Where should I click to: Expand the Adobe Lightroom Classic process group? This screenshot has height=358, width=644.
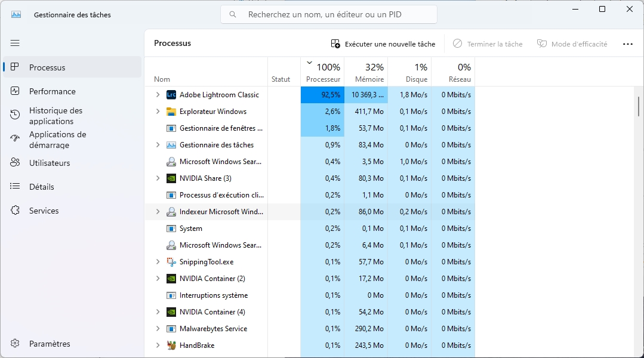pos(158,95)
